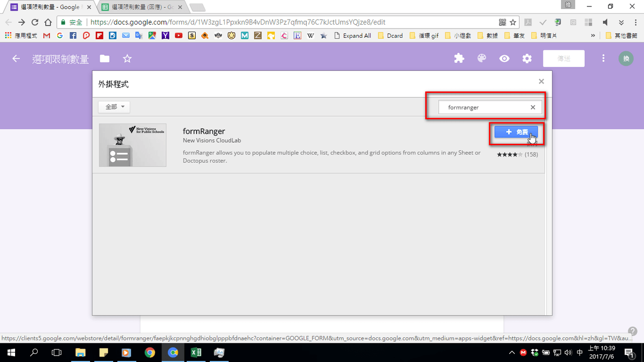Open the 明信片 bookmark folder
The width and height of the screenshot is (644, 362).
click(x=545, y=36)
